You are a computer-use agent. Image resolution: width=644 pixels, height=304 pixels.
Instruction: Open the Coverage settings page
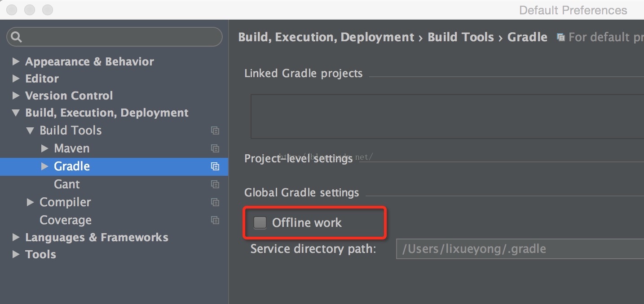coord(66,220)
